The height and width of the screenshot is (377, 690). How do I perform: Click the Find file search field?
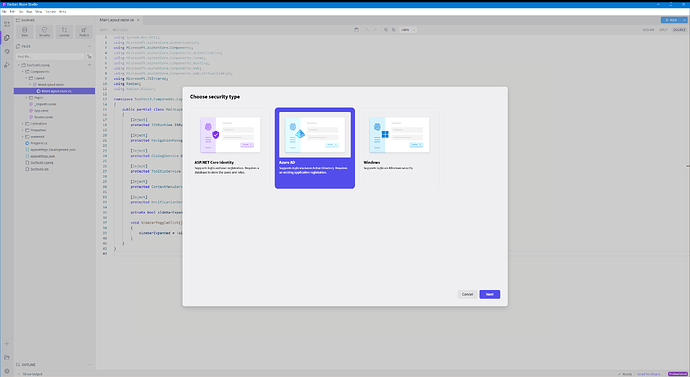(x=50, y=57)
